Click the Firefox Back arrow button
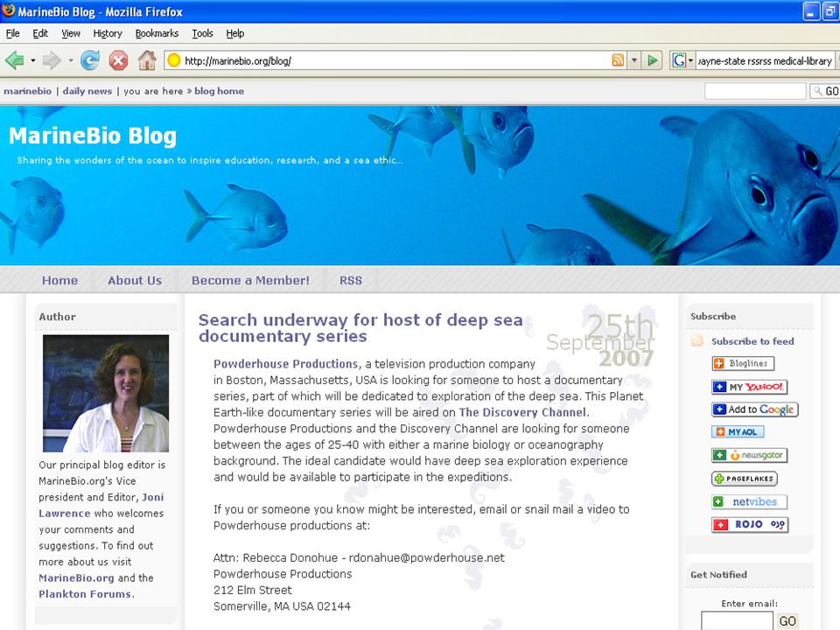Screen dimensions: 840x630 [15, 60]
